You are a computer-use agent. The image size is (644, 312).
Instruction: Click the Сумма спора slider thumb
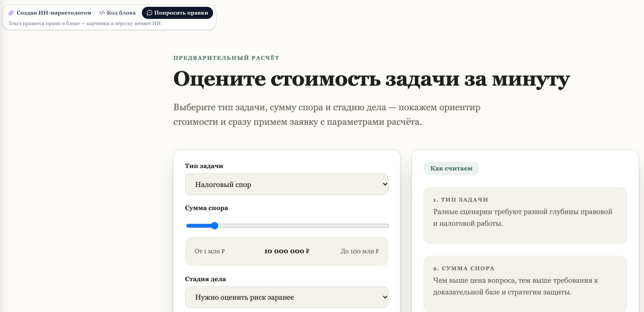click(215, 226)
